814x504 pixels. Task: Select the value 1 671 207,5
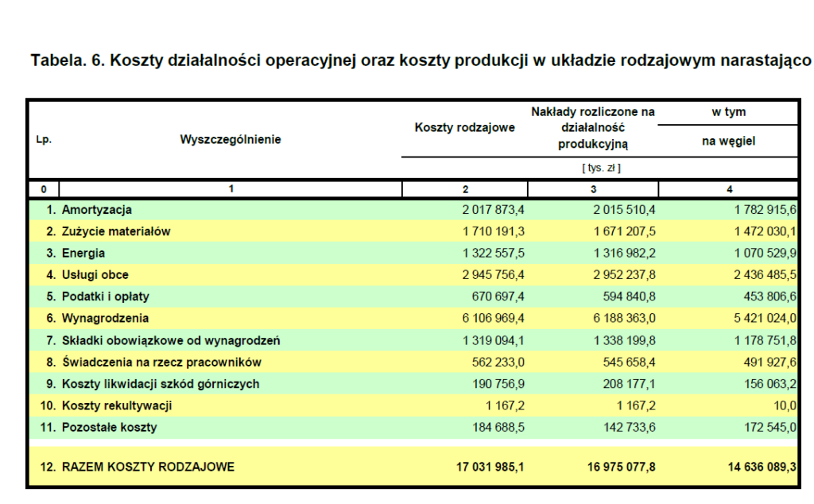point(624,231)
